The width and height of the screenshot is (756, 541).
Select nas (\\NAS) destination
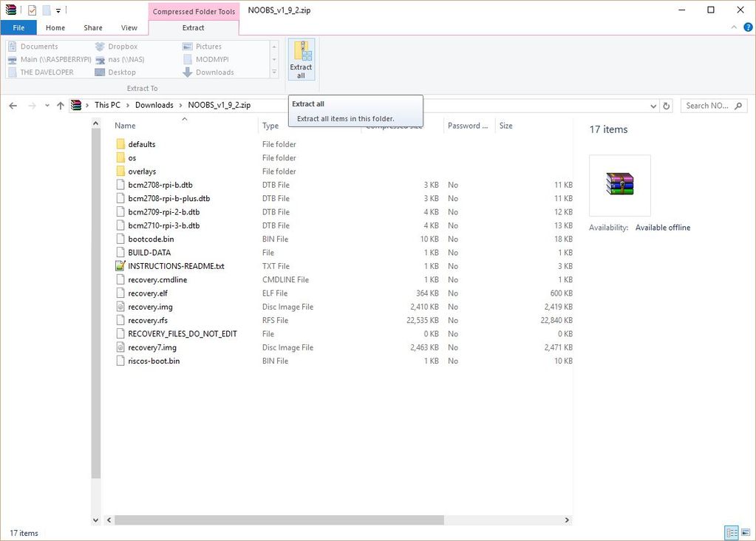pyautogui.click(x=120, y=59)
